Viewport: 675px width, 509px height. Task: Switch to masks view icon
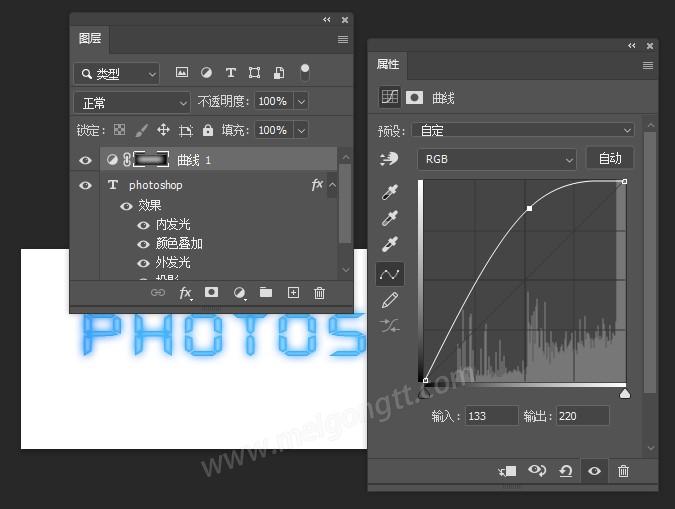point(414,98)
